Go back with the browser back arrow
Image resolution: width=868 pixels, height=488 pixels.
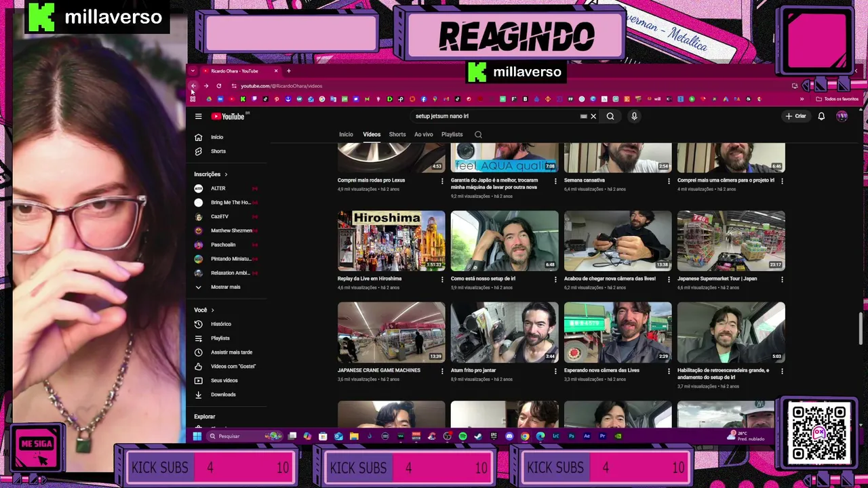click(193, 86)
